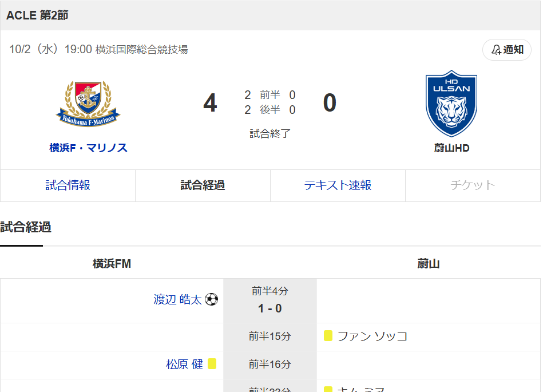This screenshot has width=543, height=392.
Task: Open 横浜F・マリノス team link
Action: [x=88, y=148]
